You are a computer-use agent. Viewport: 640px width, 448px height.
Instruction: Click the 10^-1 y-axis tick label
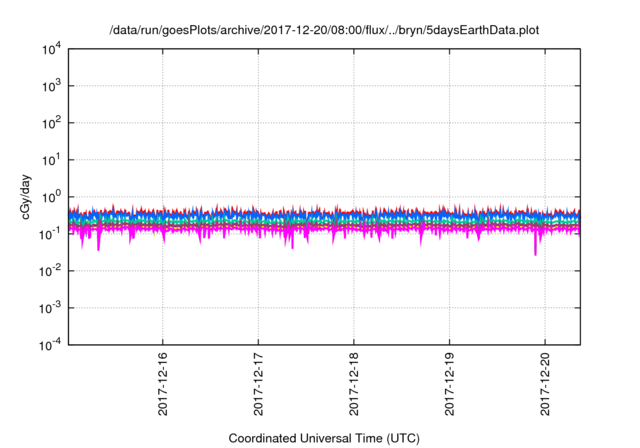[50, 234]
